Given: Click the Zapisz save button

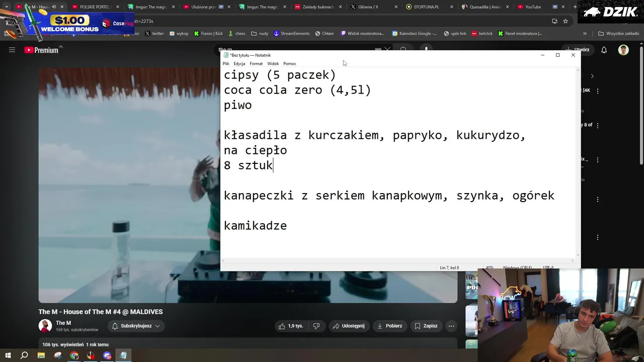Looking at the screenshot, I should click(426, 326).
